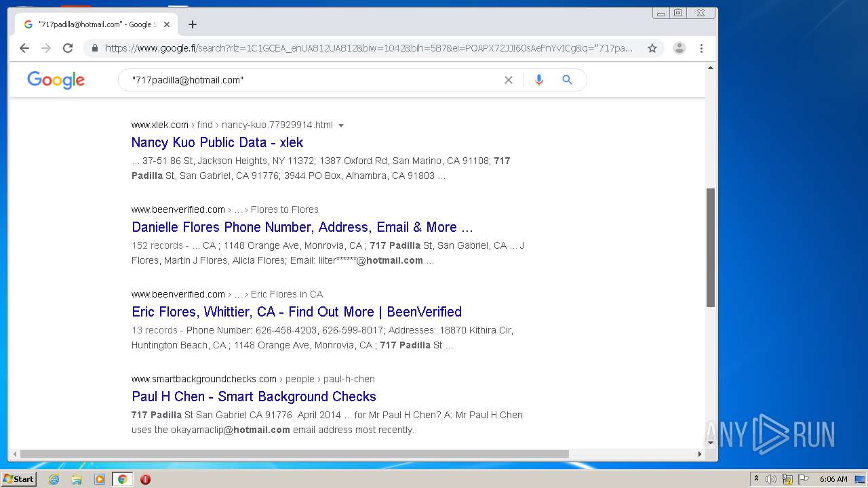
Task: Open Danielle Flores Phone Number result
Action: coord(302,227)
